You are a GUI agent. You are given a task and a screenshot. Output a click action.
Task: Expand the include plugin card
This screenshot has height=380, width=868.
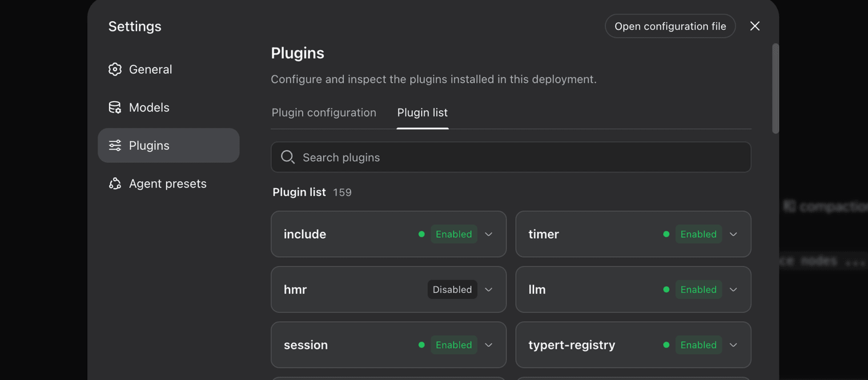point(489,234)
